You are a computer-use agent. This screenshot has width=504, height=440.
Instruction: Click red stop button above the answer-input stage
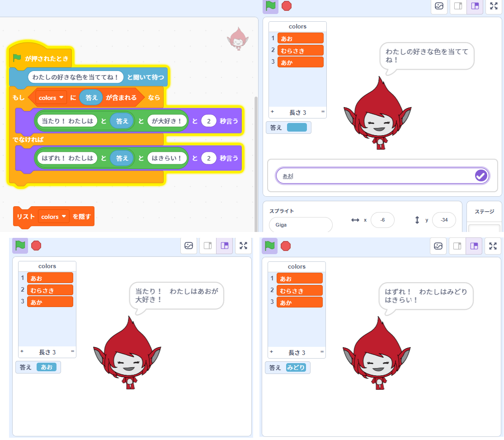click(287, 6)
